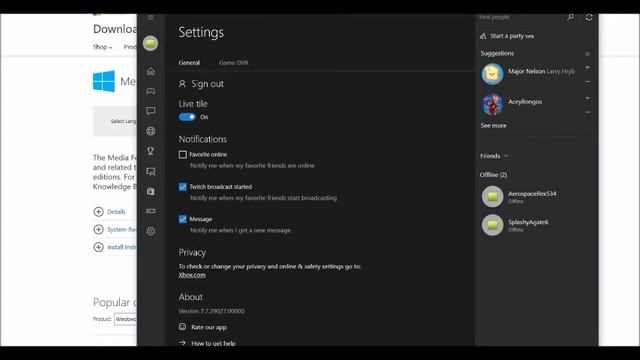Viewport: 640px width, 360px height.
Task: Click the Windows logo on the download page
Action: click(x=104, y=81)
